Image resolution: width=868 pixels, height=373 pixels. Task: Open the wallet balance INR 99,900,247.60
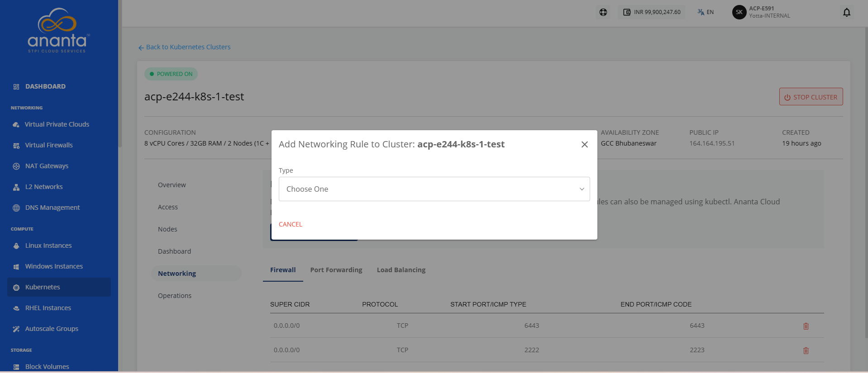pyautogui.click(x=652, y=12)
